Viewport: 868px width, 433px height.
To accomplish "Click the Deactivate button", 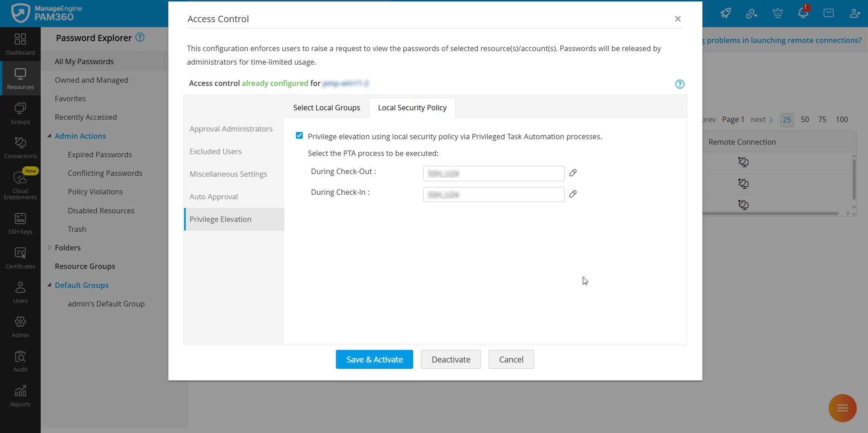I will tap(451, 359).
